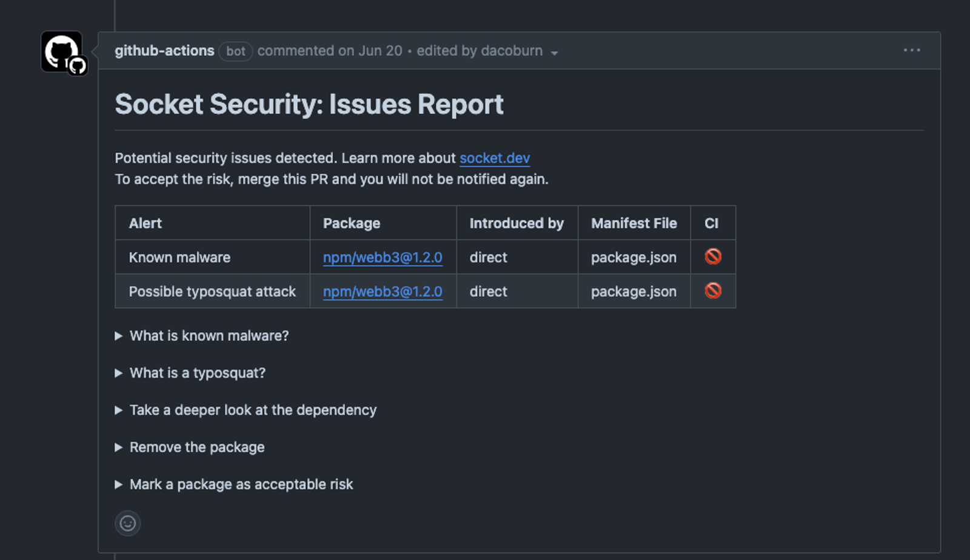The image size is (970, 560).
Task: Click the github-actions author name
Action: pos(164,51)
